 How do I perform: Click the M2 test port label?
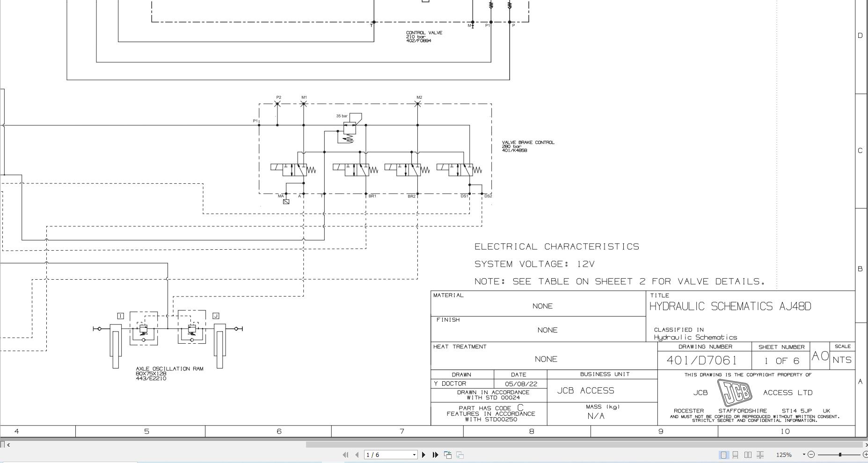(419, 98)
